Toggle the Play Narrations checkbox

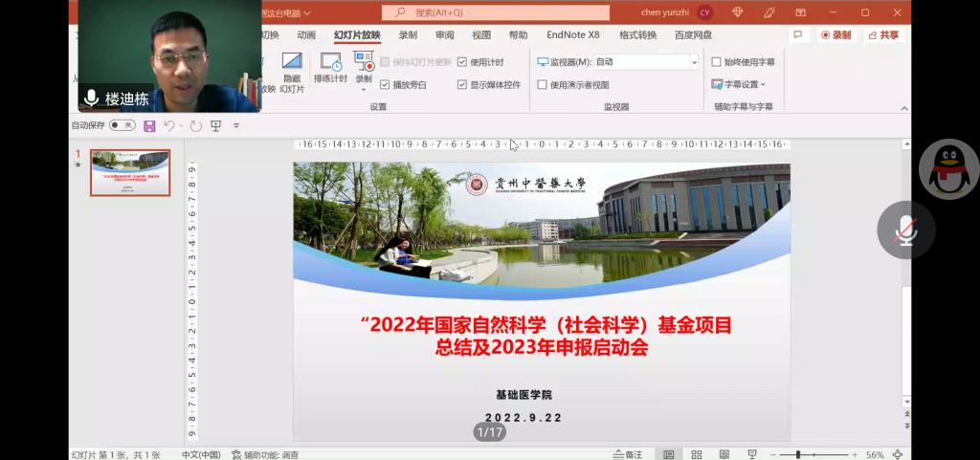[x=385, y=84]
